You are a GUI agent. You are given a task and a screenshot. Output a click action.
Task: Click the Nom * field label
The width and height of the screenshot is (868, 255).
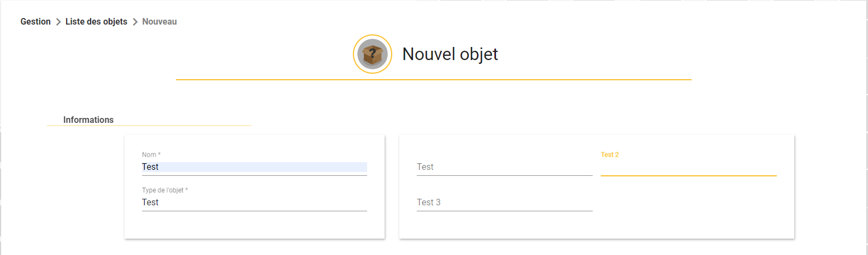(151, 155)
